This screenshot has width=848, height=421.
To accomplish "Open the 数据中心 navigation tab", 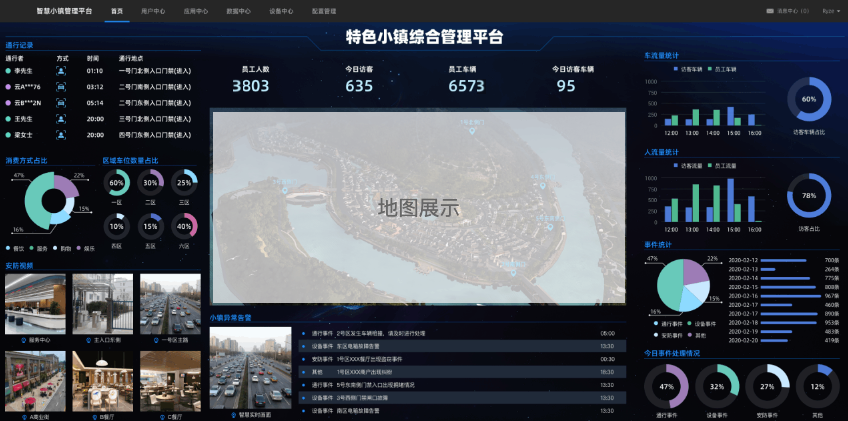I will pyautogui.click(x=238, y=10).
